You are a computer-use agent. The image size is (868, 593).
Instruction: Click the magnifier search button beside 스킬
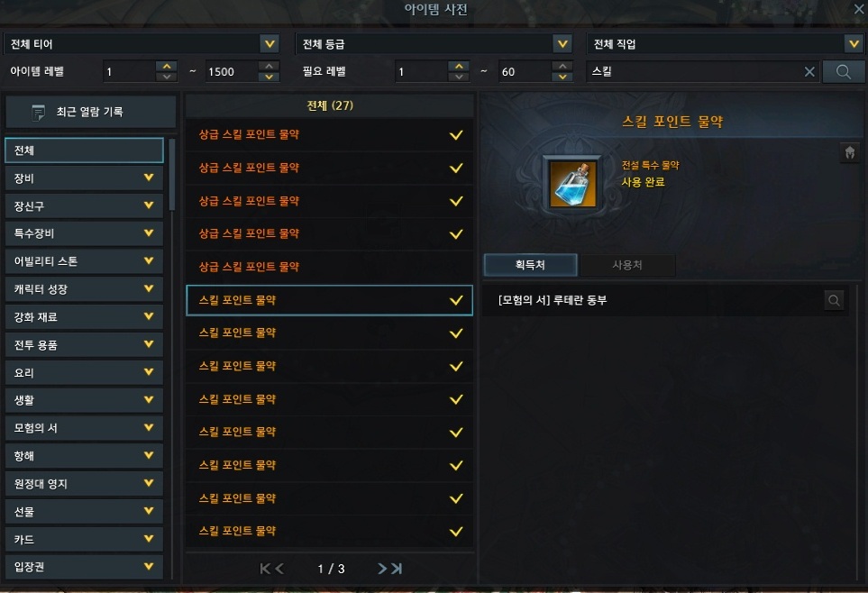click(843, 72)
